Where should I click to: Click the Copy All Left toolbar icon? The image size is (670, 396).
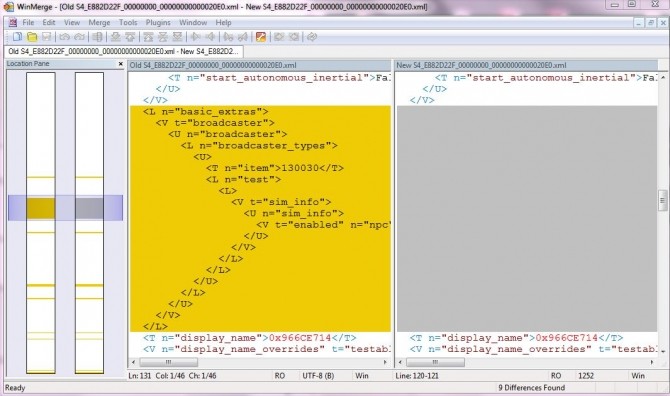pos(294,37)
